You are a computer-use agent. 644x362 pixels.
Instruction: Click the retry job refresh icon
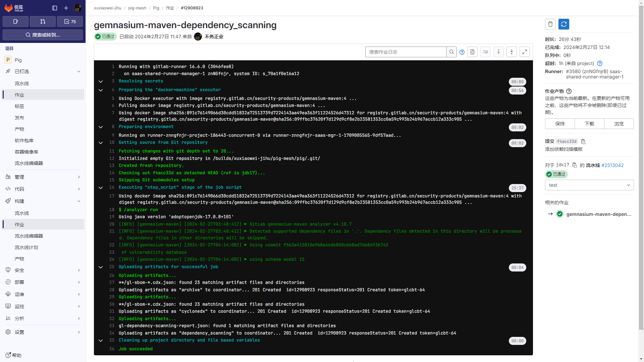(563, 24)
